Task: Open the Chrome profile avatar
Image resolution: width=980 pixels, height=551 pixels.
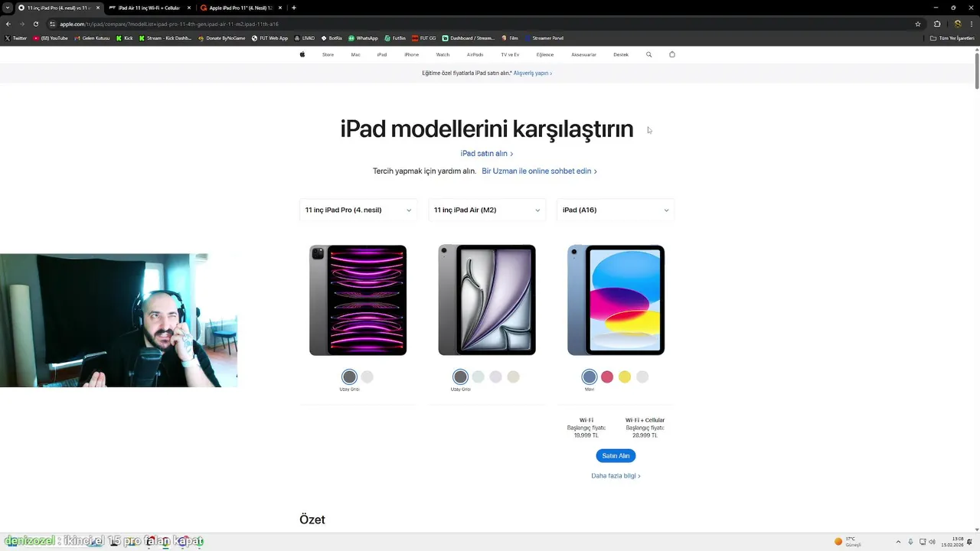Action: [x=957, y=24]
